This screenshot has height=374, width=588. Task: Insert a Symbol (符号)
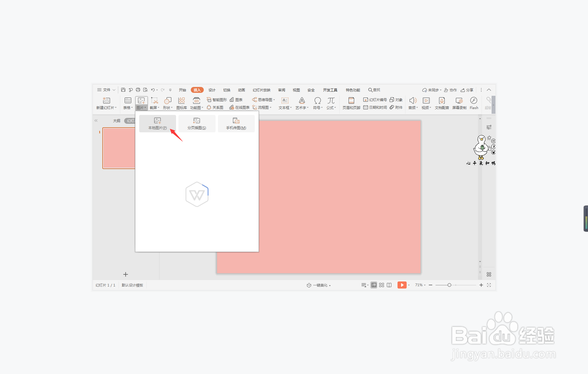[x=318, y=103]
